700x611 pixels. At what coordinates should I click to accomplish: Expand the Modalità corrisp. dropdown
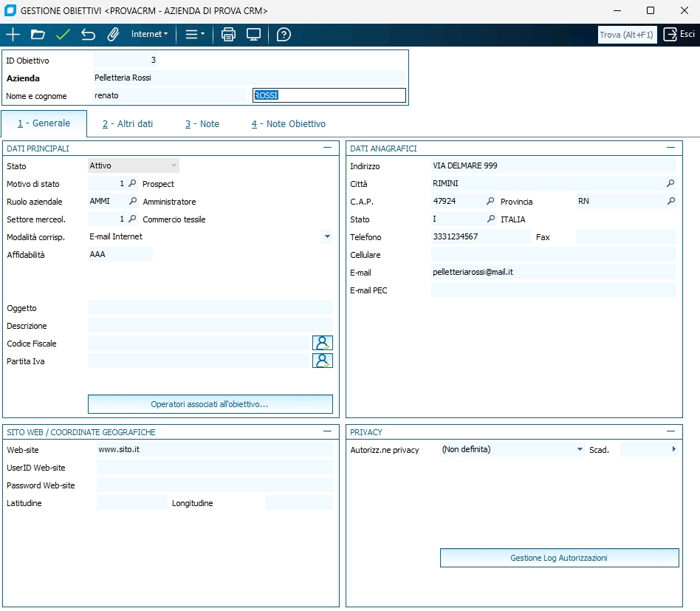(326, 237)
